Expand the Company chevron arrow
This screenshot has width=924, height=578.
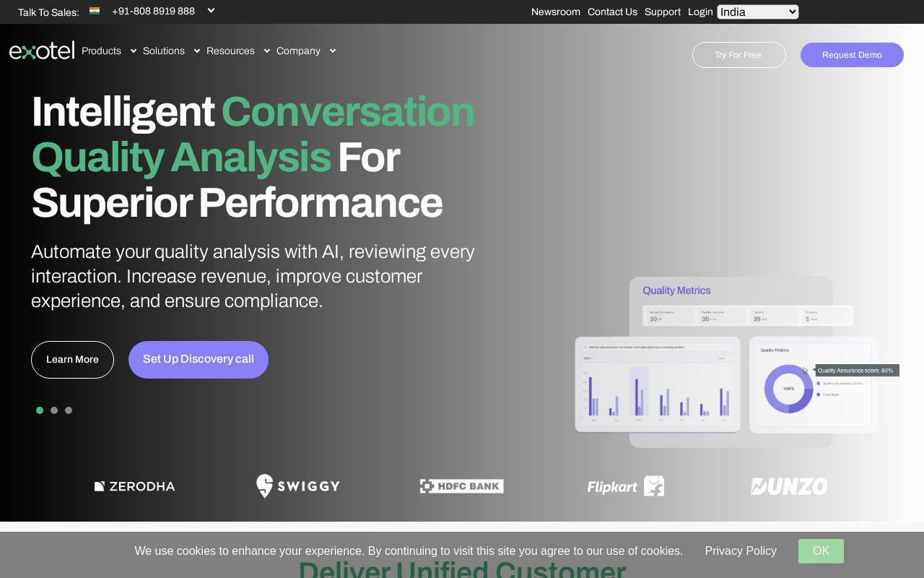tap(332, 51)
